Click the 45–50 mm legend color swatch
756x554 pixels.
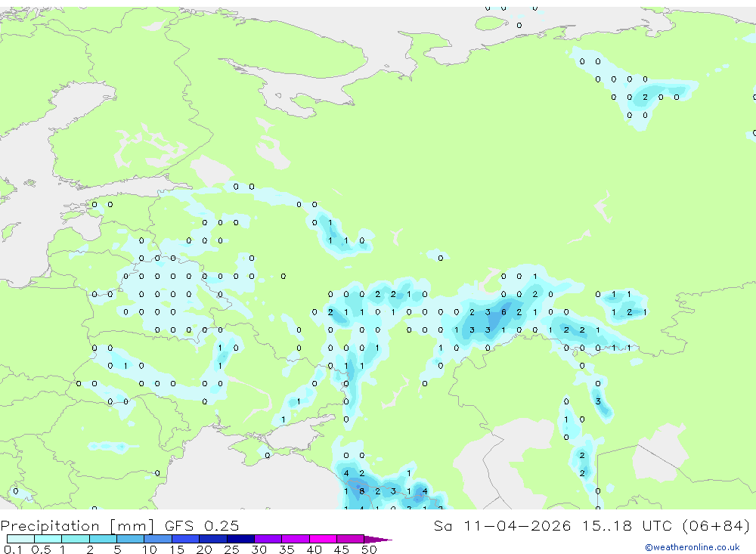(x=351, y=539)
